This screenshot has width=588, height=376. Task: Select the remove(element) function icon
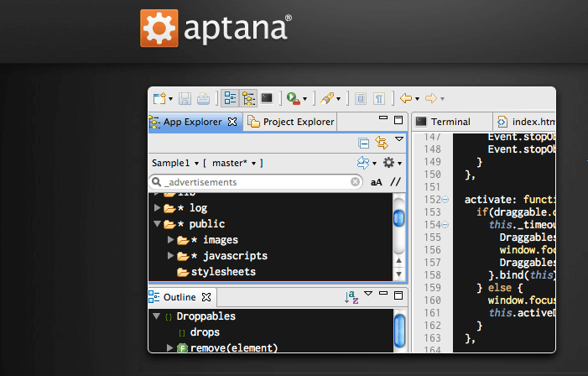click(x=182, y=348)
